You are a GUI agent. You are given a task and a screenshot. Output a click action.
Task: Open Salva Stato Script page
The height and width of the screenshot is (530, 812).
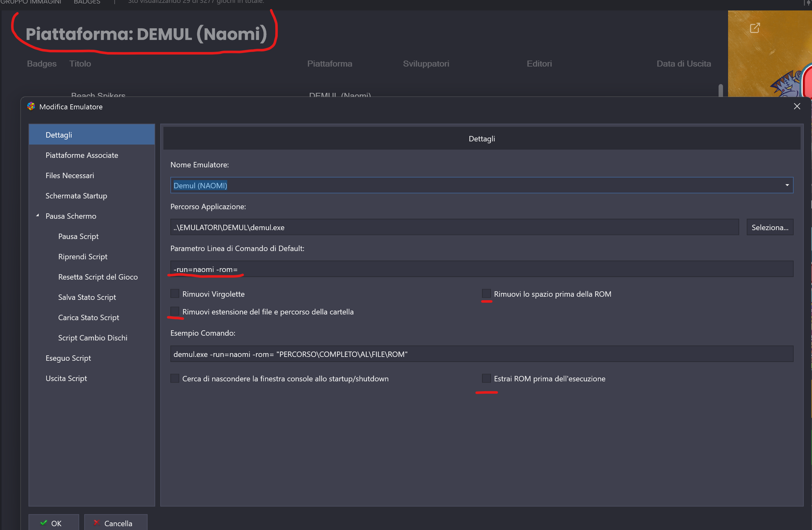pyautogui.click(x=92, y=297)
